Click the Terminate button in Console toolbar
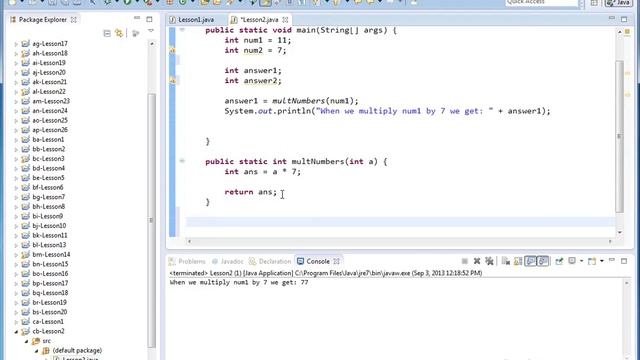 point(464,261)
